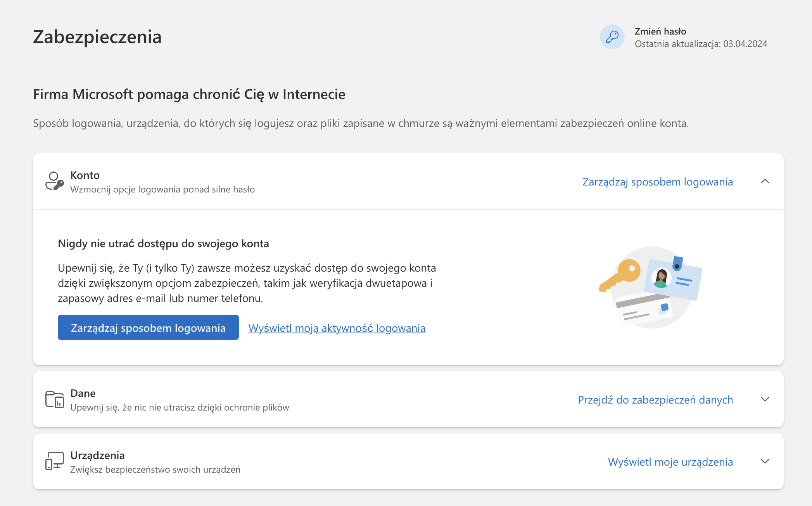Click the Zmień hasło text
This screenshot has width=812, height=506.
[x=660, y=31]
